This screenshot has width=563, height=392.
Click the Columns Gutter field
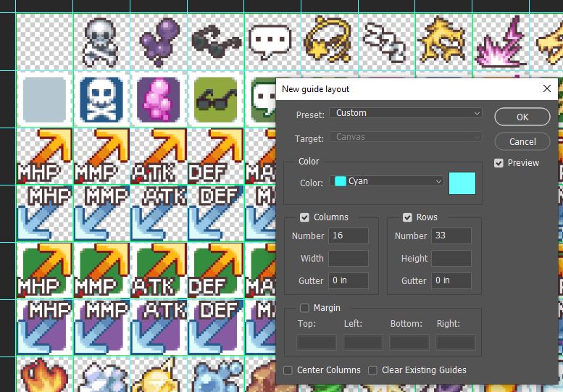click(349, 280)
